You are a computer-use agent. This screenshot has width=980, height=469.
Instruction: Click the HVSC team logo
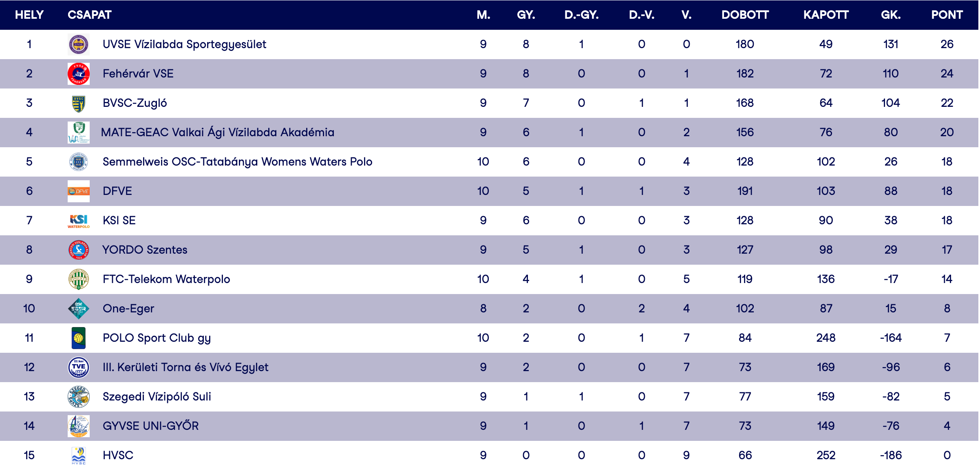tap(78, 456)
